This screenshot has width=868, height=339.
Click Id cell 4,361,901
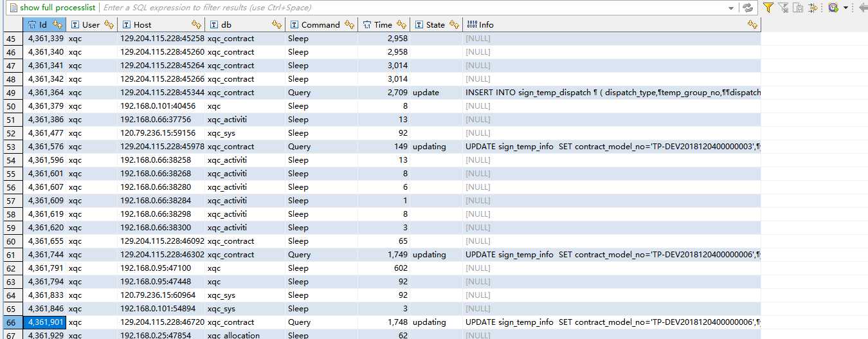[x=44, y=322]
